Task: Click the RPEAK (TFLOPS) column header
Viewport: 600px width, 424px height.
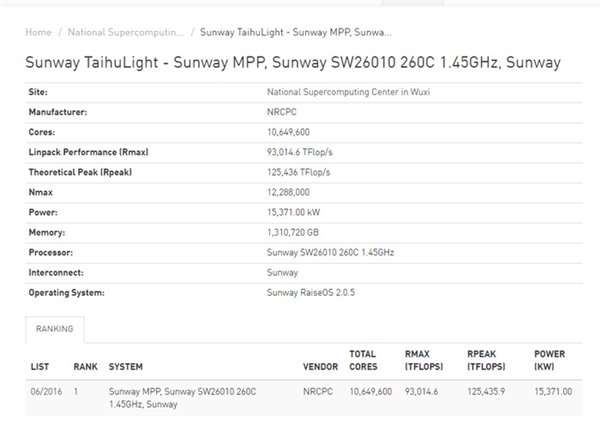Action: tap(487, 360)
